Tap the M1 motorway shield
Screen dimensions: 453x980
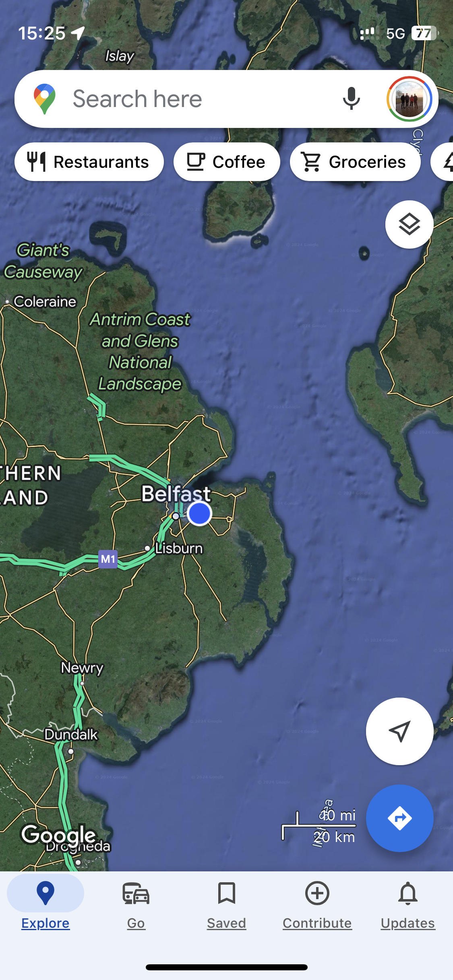[108, 559]
